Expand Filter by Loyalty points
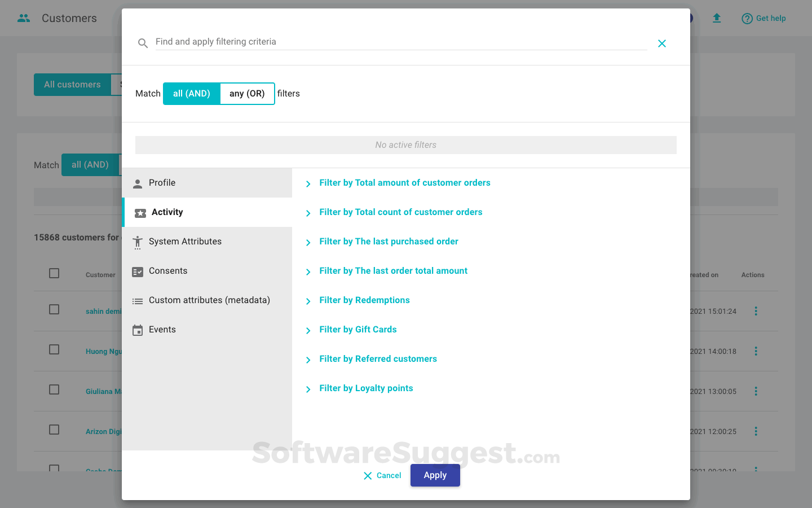This screenshot has width=812, height=508. pyautogui.click(x=366, y=388)
